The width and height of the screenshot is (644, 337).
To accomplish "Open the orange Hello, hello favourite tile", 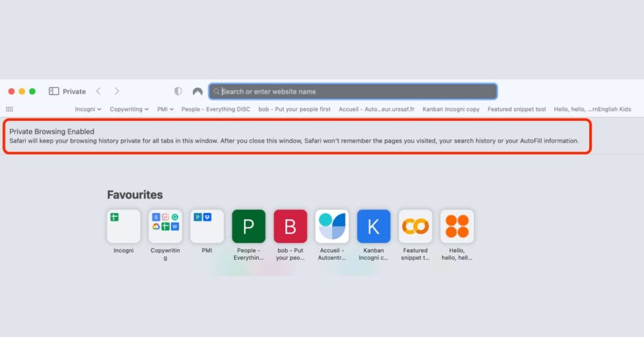I will click(457, 226).
